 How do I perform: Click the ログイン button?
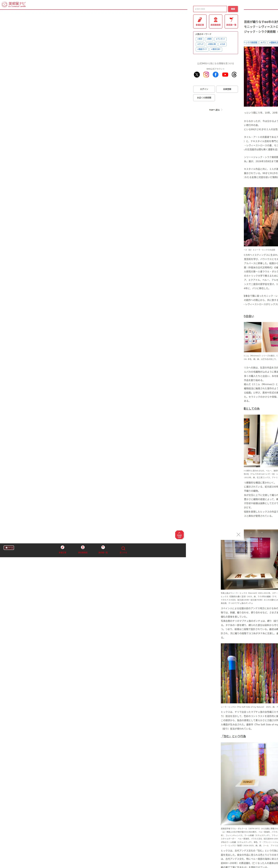(204, 89)
